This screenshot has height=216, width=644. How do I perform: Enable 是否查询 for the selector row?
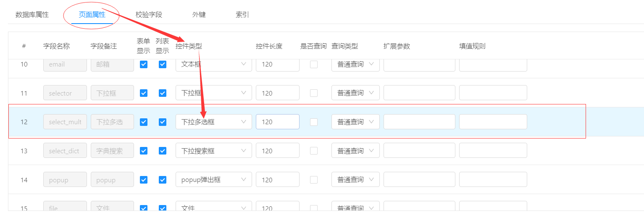[x=314, y=93]
